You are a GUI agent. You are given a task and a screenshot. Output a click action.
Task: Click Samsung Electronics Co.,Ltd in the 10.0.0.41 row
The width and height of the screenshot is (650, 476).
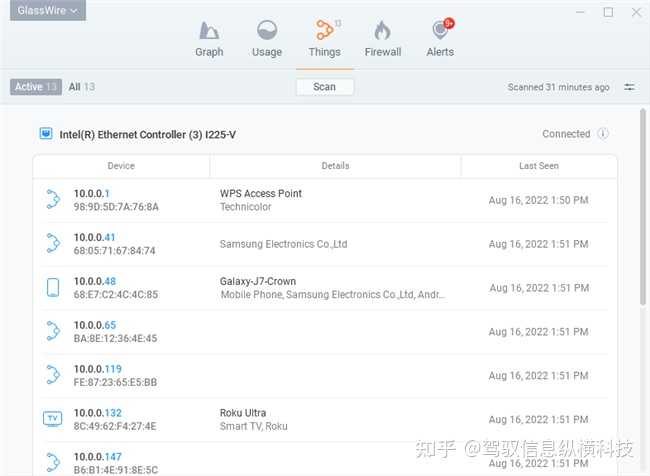284,244
